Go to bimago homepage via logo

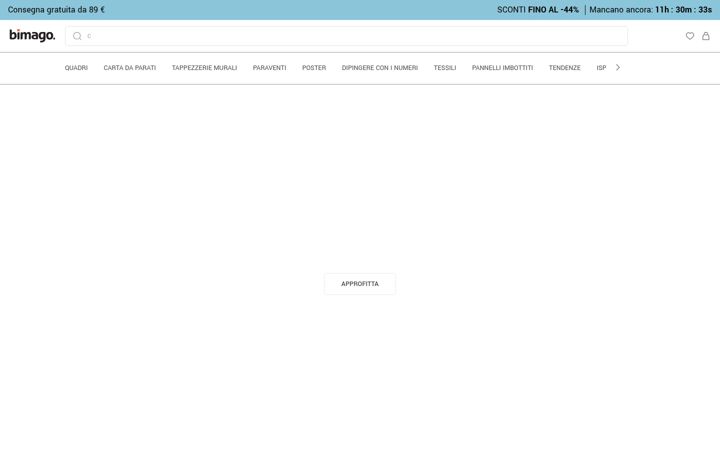tap(32, 35)
